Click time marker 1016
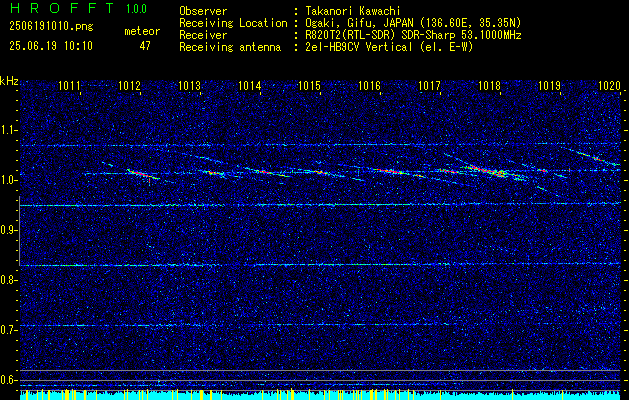Image resolution: width=629 pixels, height=400 pixels. [x=369, y=85]
